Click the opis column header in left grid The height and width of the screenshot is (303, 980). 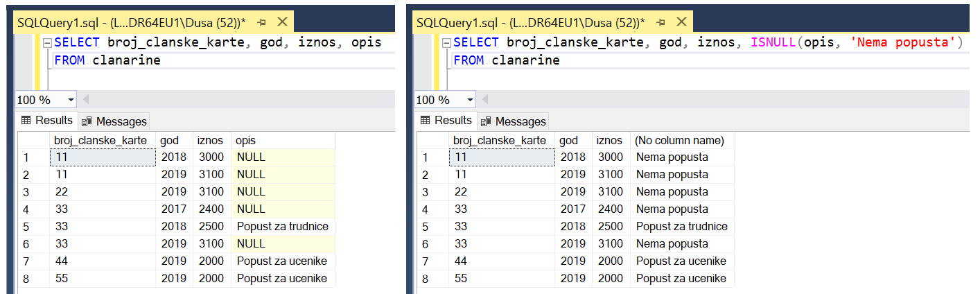[x=283, y=140]
